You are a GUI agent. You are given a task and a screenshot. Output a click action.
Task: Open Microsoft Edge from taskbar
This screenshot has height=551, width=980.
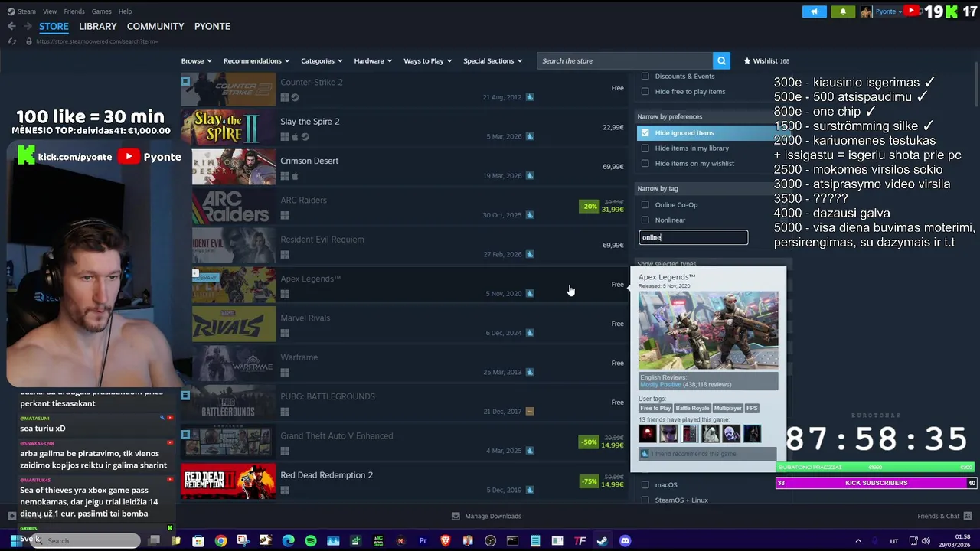click(x=288, y=541)
